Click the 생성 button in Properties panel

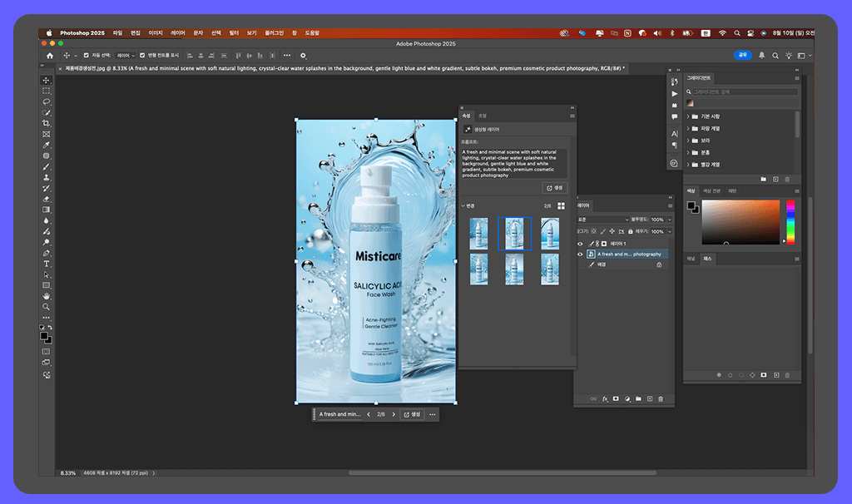click(555, 188)
